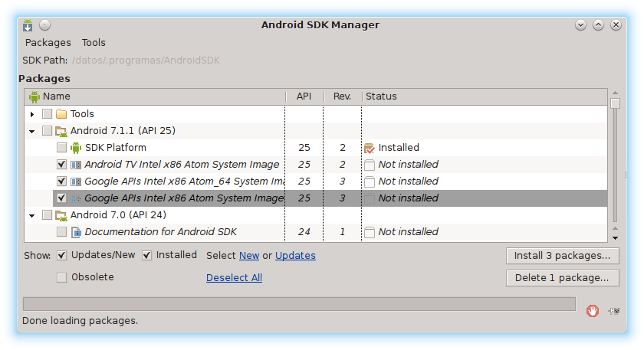Click the Deselect All link
This screenshot has width=644, height=350.
click(234, 278)
